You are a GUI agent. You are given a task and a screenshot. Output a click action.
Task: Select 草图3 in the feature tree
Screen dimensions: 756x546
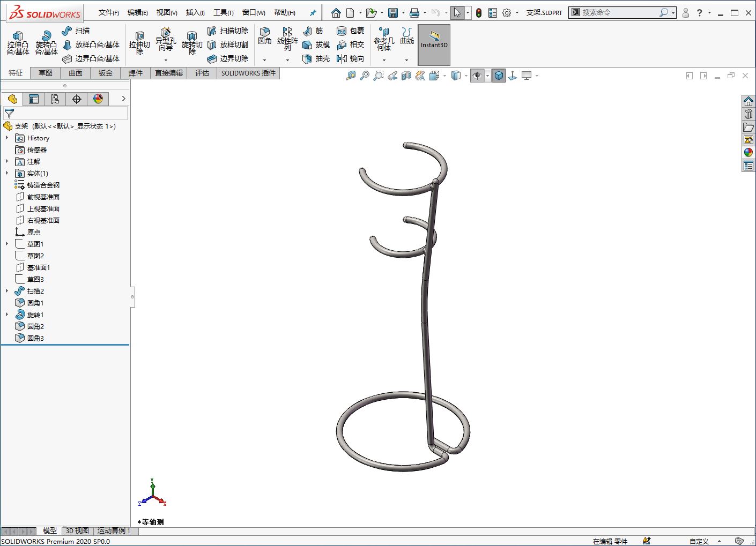35,279
